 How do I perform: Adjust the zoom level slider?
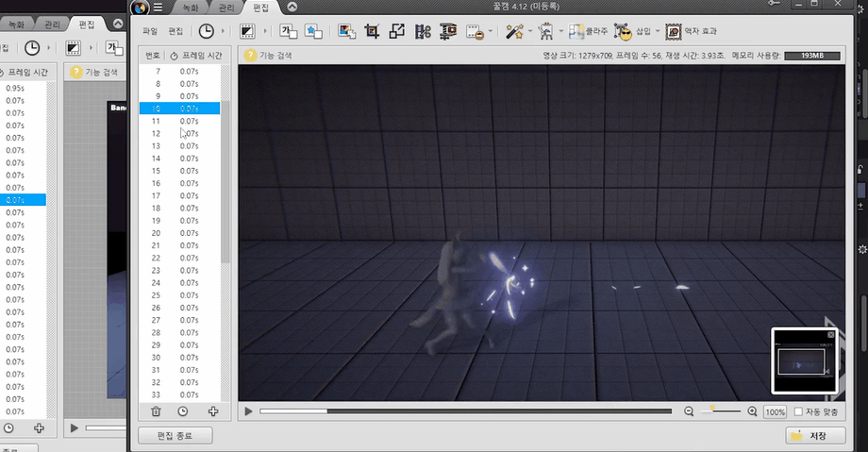point(721,410)
